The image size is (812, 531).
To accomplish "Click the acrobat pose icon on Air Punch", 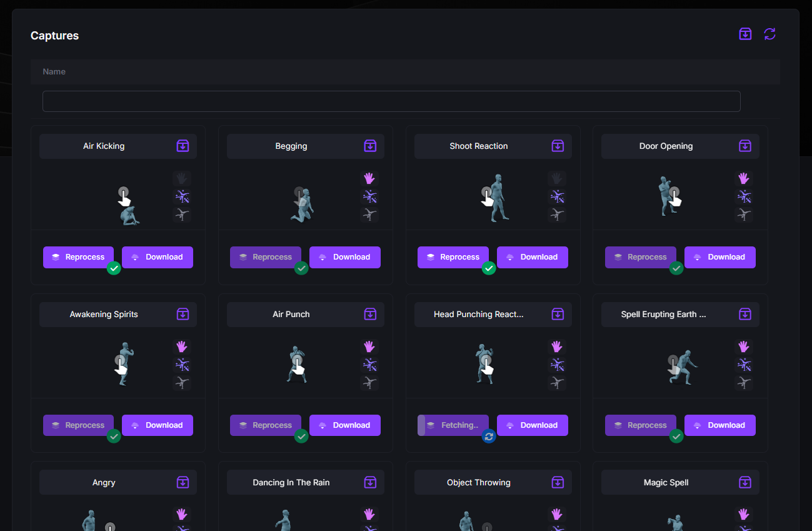I will tap(369, 383).
